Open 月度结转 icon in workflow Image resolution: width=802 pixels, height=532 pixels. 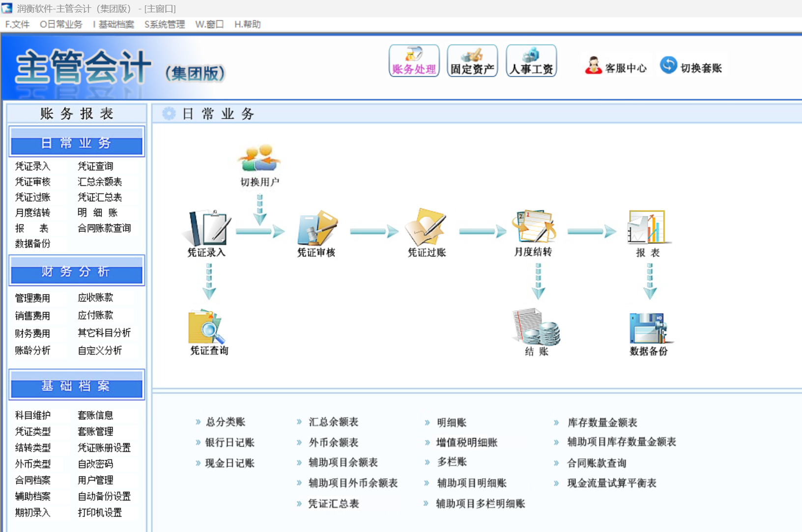534,226
